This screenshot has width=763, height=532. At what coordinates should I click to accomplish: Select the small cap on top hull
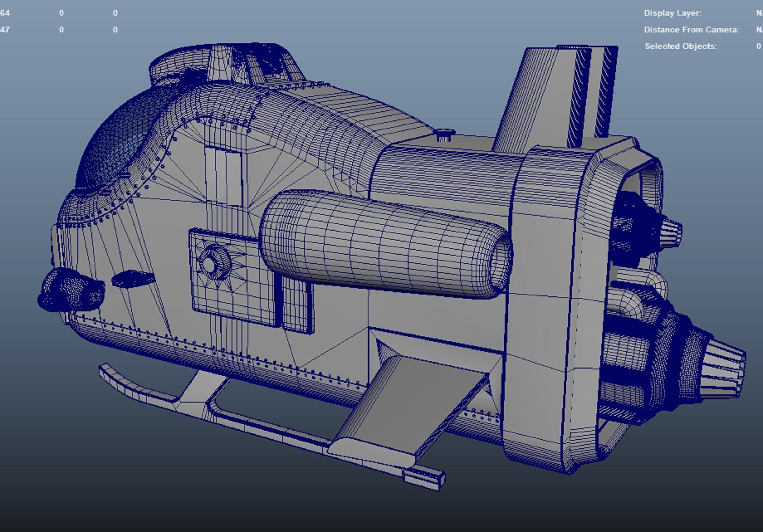[443, 134]
